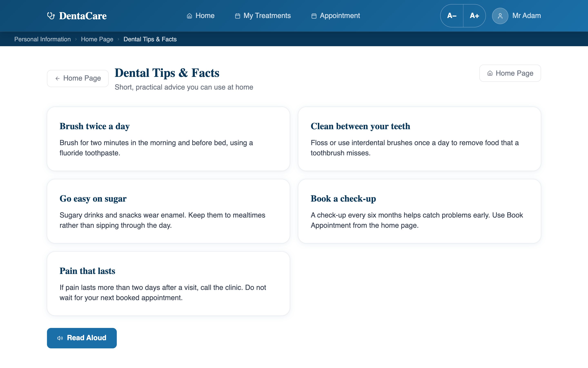
Task: Click the text about interdental brushes
Action: [415, 148]
